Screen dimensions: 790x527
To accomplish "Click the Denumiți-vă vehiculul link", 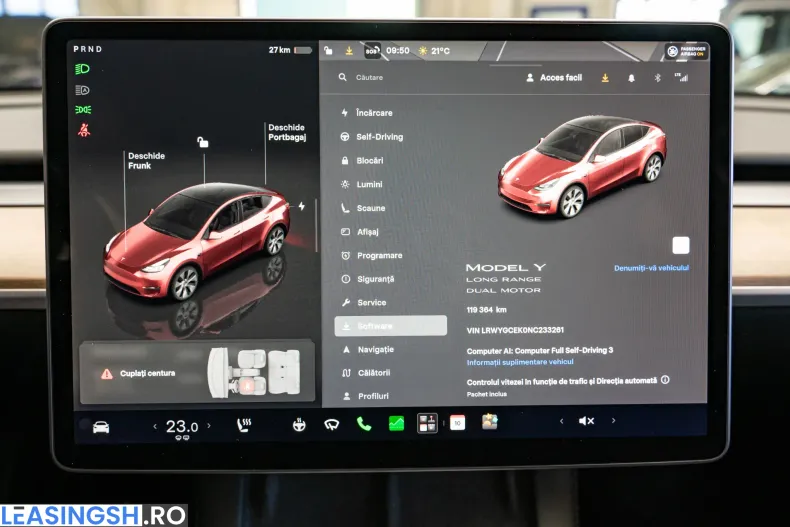I will (651, 268).
